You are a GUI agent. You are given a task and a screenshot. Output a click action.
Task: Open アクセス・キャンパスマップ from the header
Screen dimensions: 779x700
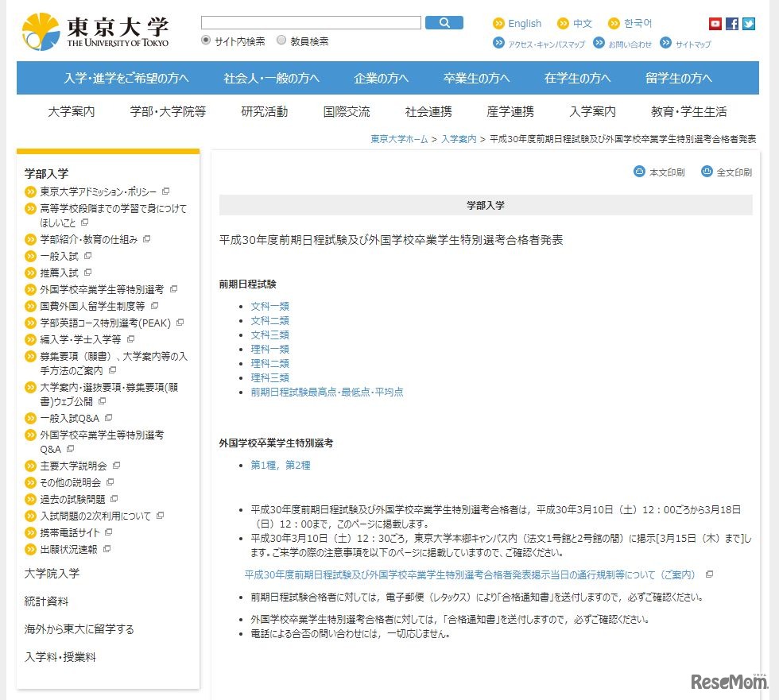548,44
